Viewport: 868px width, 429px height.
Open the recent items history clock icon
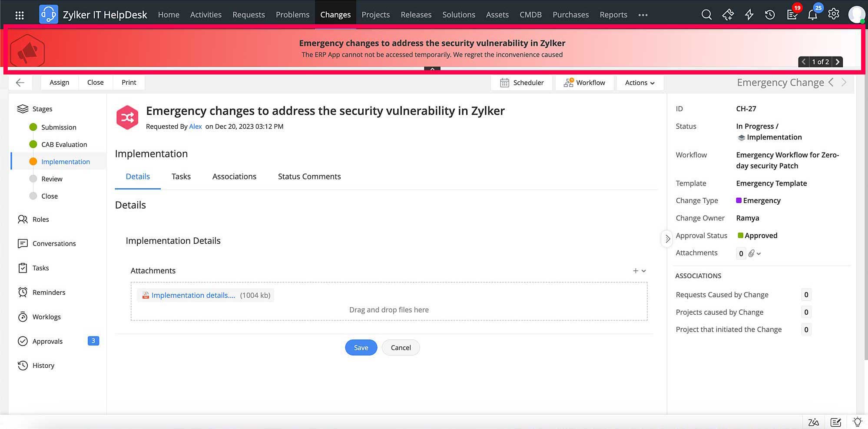pyautogui.click(x=770, y=15)
